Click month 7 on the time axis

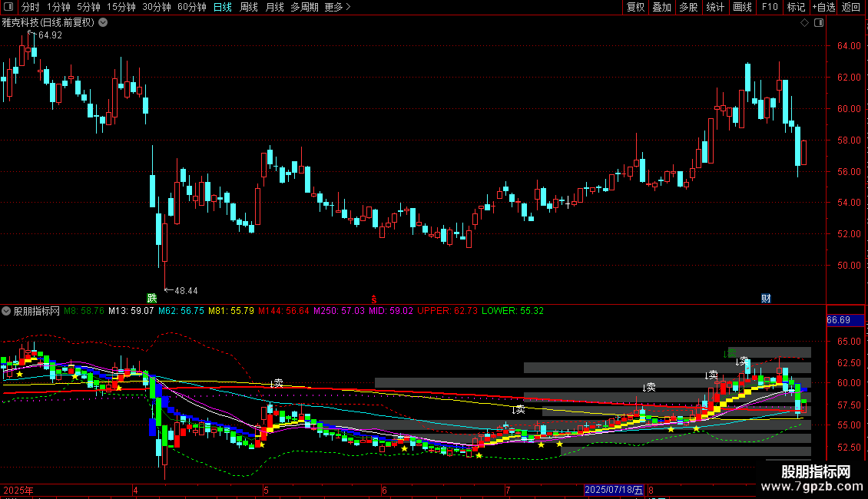coord(508,490)
